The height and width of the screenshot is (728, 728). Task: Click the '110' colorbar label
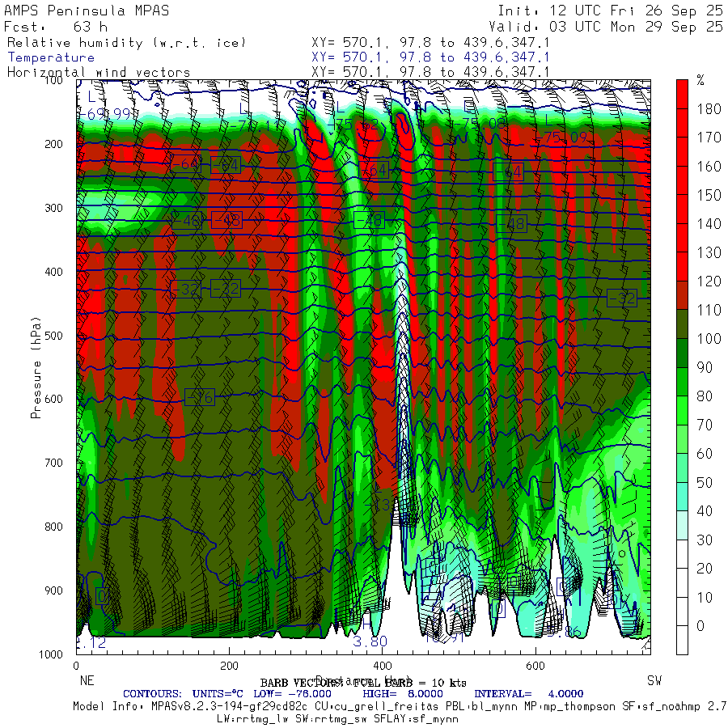pos(709,310)
